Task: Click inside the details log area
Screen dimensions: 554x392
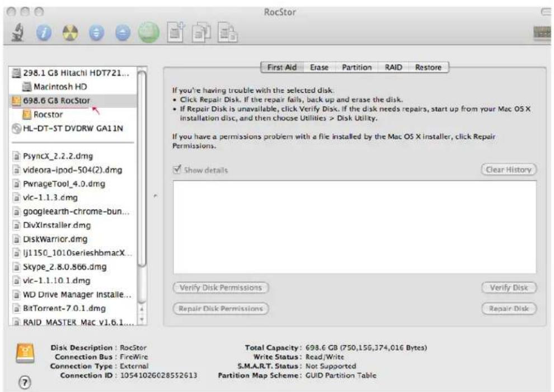Action: coord(355,227)
